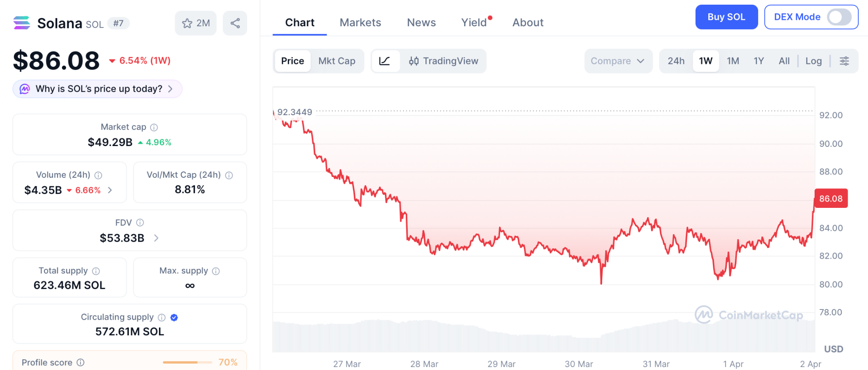Image resolution: width=868 pixels, height=370 pixels.
Task: Click Market cap info icon
Action: click(154, 127)
